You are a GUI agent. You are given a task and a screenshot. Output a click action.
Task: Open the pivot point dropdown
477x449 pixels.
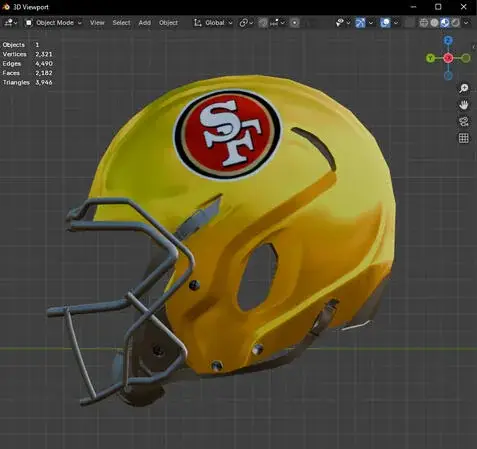pos(246,23)
